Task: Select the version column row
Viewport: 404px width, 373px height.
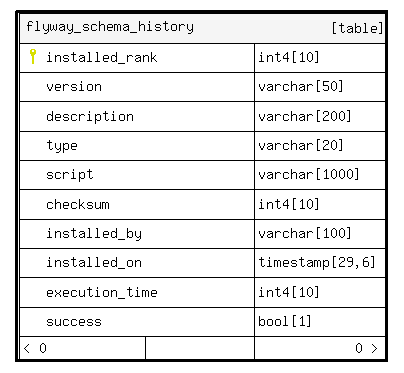Action: [x=202, y=87]
